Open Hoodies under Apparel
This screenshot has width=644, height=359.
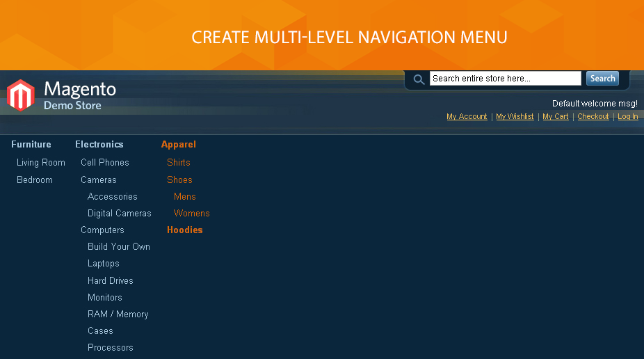pos(185,230)
